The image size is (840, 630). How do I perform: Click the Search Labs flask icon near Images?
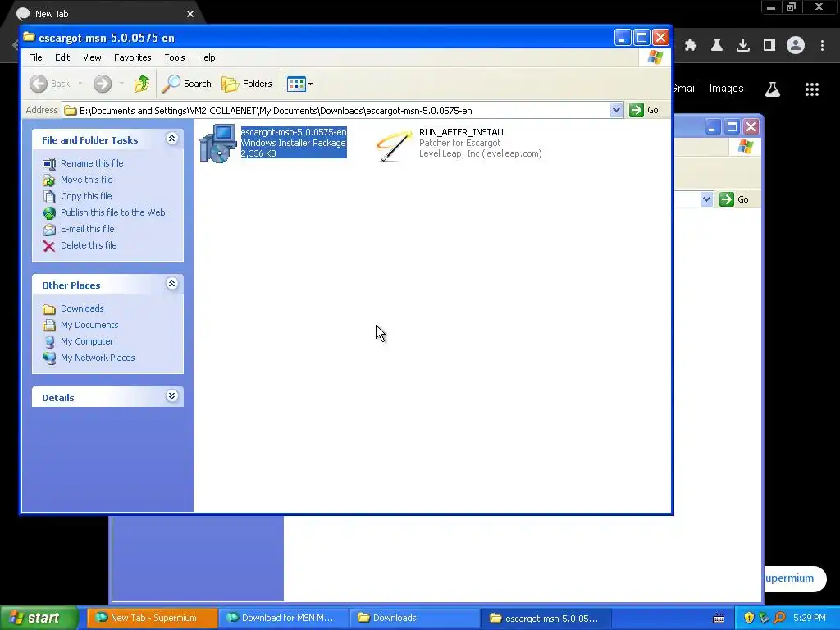point(773,89)
